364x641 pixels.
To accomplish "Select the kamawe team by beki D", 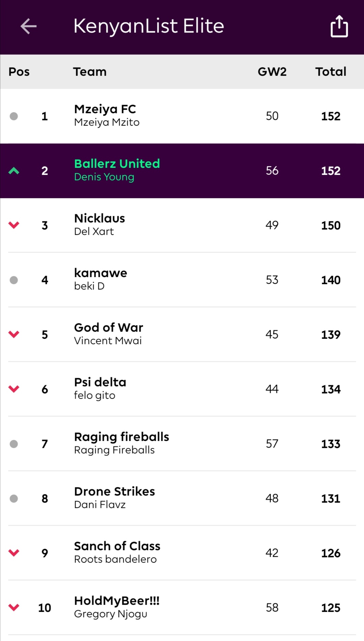I will point(182,280).
